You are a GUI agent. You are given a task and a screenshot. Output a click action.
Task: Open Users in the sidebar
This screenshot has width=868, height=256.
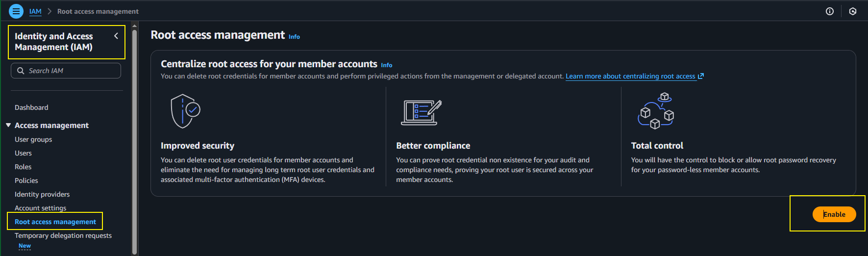tap(23, 153)
